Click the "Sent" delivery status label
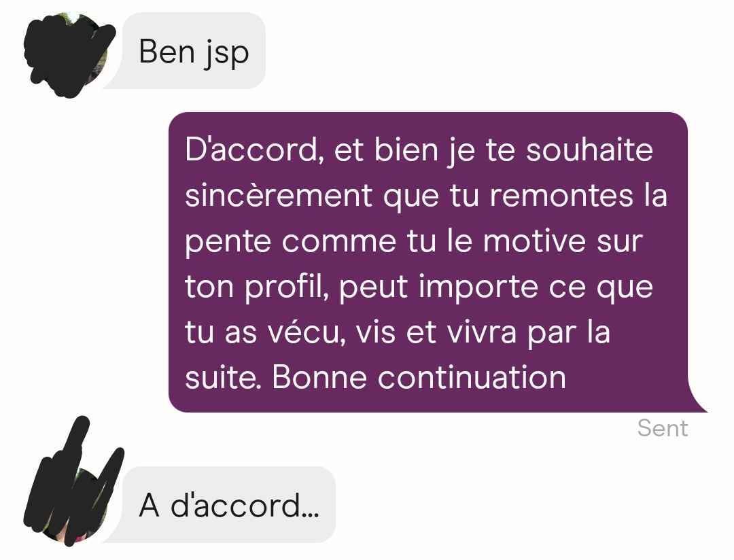Viewport: 734px width, 560px height. (x=663, y=428)
